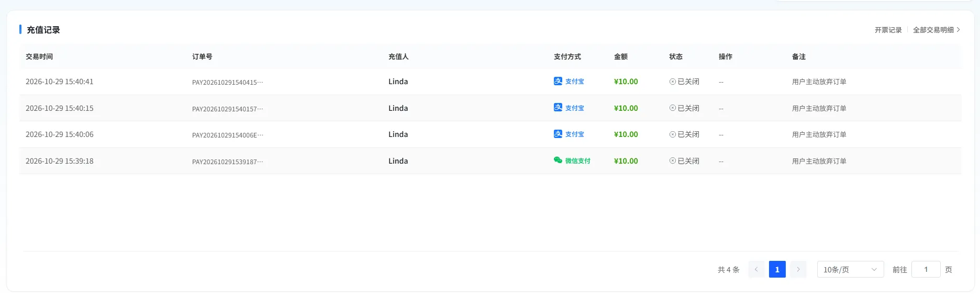Open 10条/页 page size dropdown
Image resolution: width=980 pixels, height=298 pixels.
(x=850, y=269)
